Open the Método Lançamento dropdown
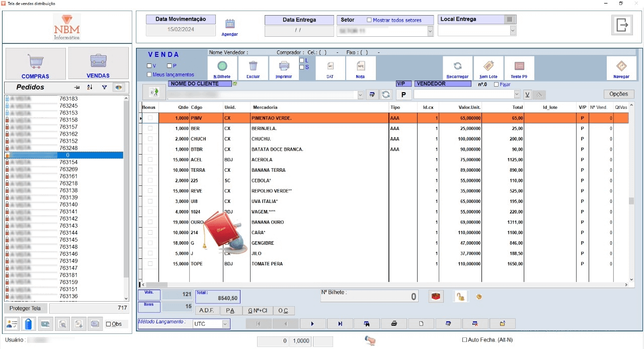This screenshot has width=644, height=349. (x=225, y=324)
